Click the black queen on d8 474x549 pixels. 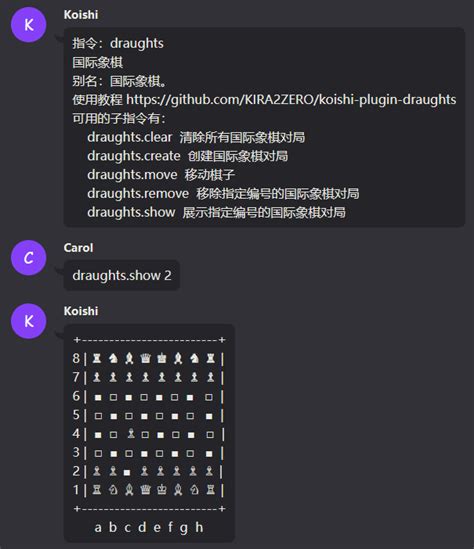145,358
